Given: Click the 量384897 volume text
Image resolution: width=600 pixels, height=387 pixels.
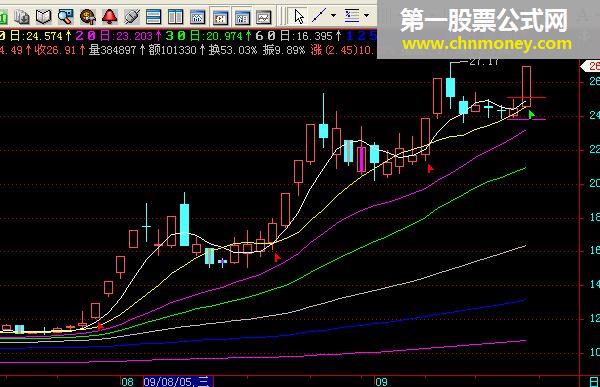Looking at the screenshot, I should (x=113, y=50).
